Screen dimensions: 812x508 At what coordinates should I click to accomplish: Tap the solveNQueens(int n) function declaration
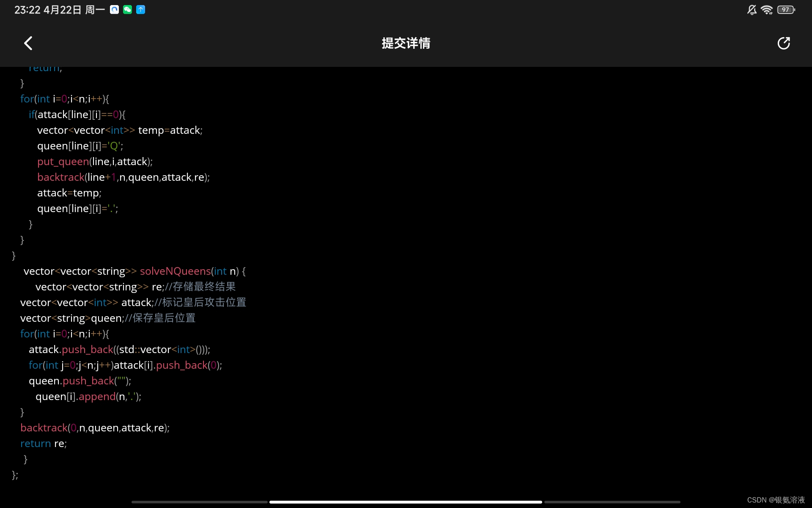(134, 271)
